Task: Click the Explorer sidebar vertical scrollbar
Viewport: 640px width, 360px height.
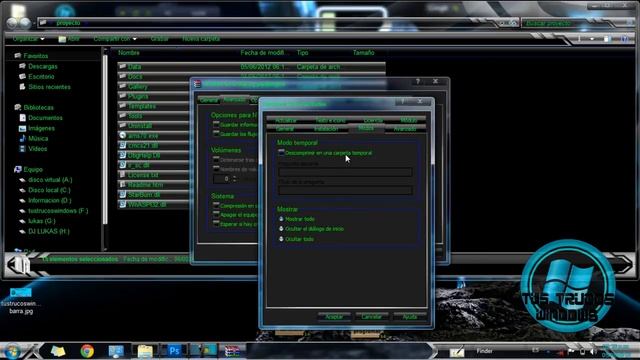Action: 105,149
